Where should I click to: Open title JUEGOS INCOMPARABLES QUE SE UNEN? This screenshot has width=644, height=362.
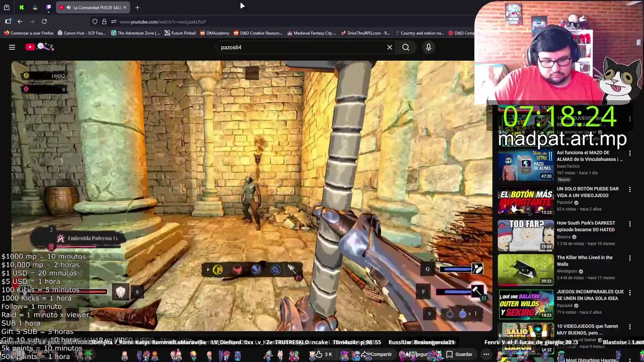(x=590, y=295)
